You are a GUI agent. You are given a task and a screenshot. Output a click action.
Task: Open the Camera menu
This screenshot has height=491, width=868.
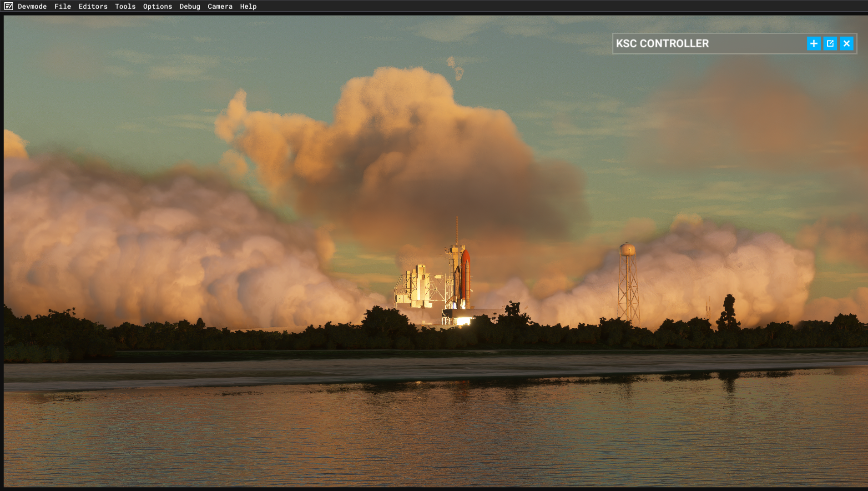pyautogui.click(x=220, y=6)
